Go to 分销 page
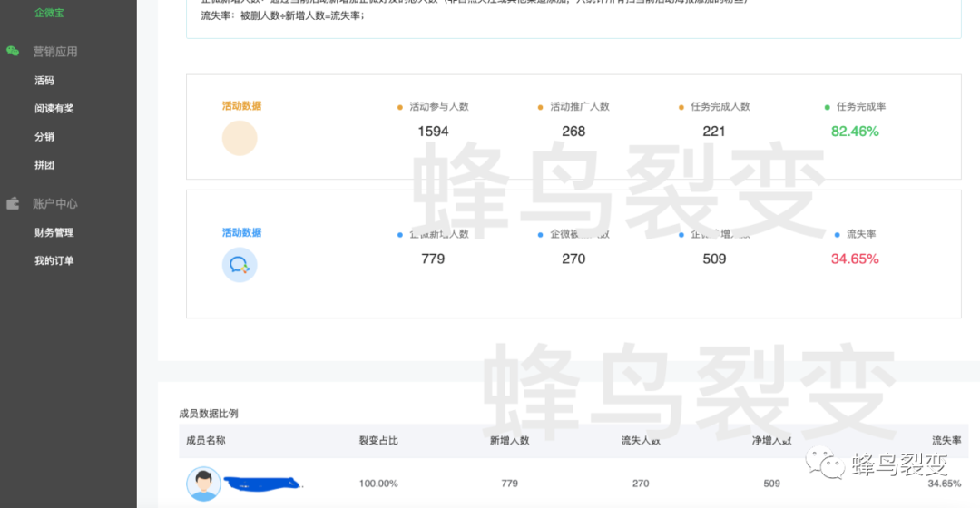980x508 pixels. pos(44,137)
